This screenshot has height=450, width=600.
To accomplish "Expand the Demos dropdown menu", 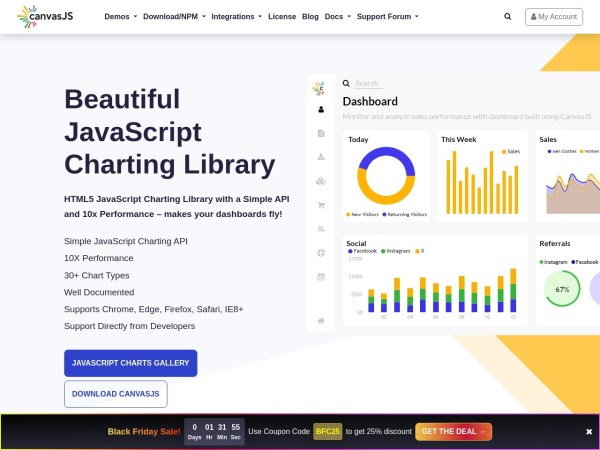I will click(x=120, y=17).
